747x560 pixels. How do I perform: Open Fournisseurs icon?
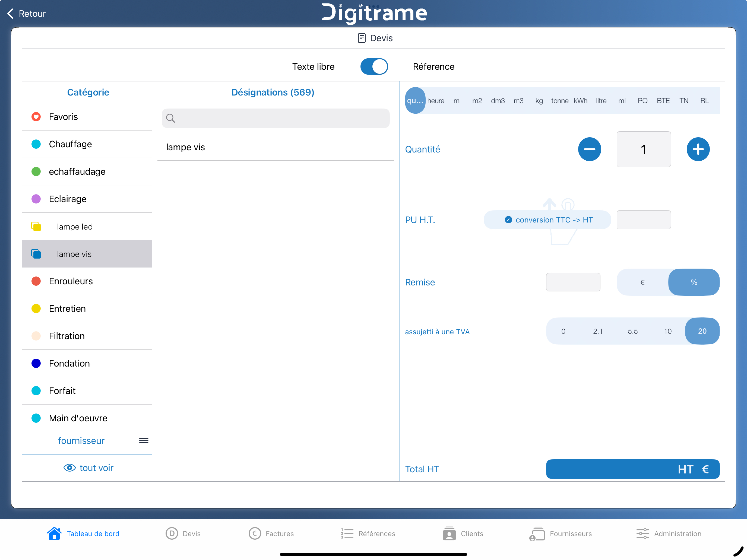tap(537, 533)
